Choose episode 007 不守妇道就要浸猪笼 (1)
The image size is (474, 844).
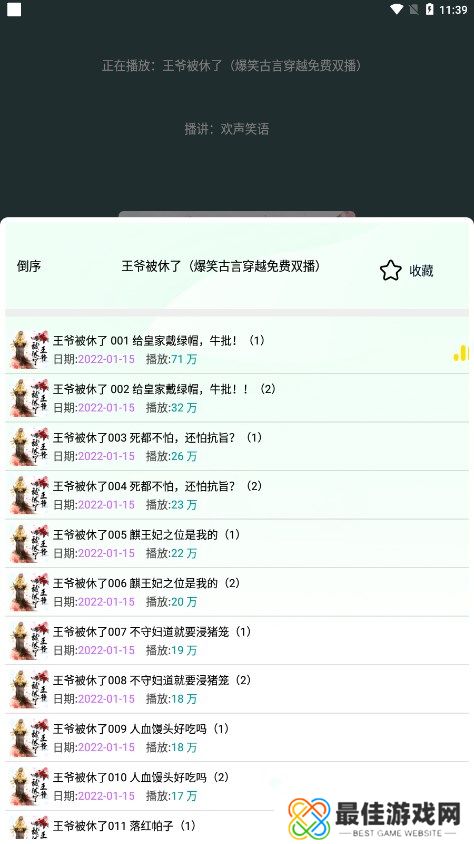(237, 641)
